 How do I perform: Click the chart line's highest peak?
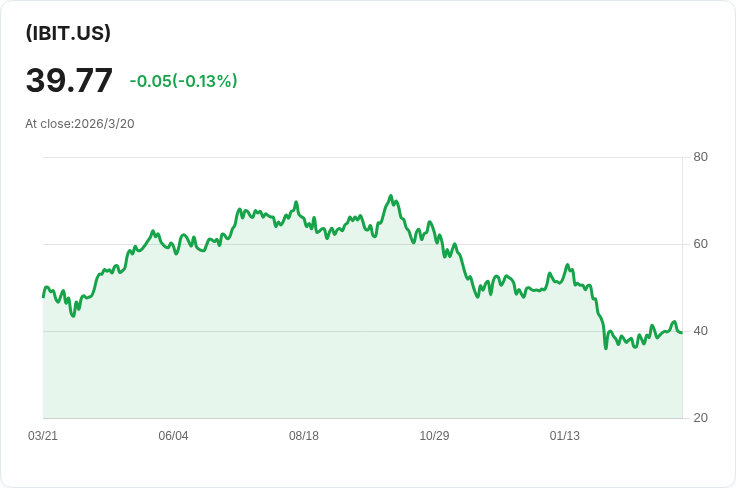coord(391,196)
